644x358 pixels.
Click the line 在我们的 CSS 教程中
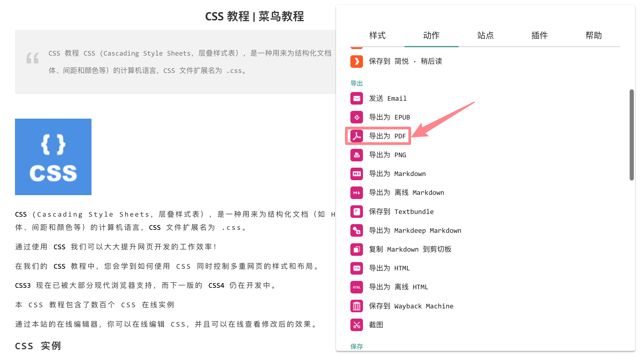[167, 266]
